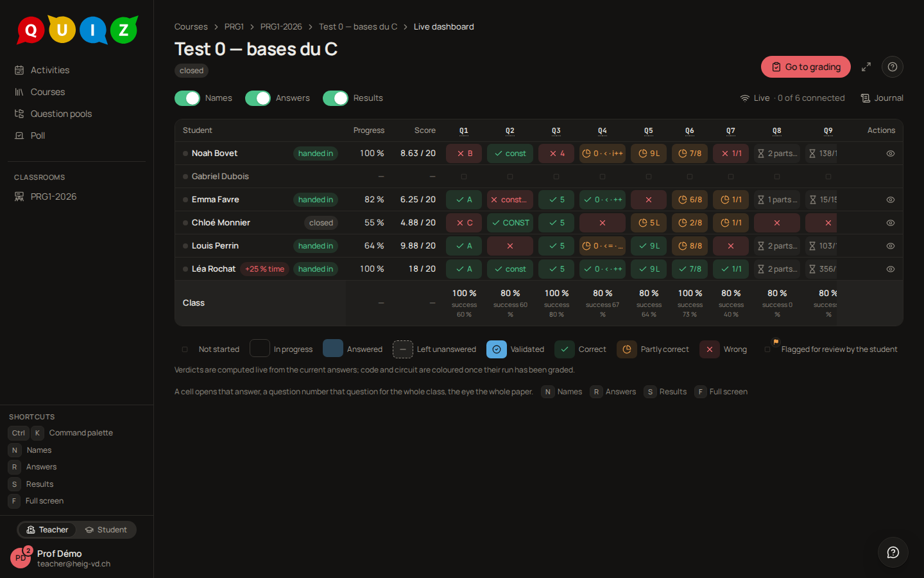Open Prof Démo avatar with notifications
The image size is (924, 578).
pyautogui.click(x=21, y=557)
